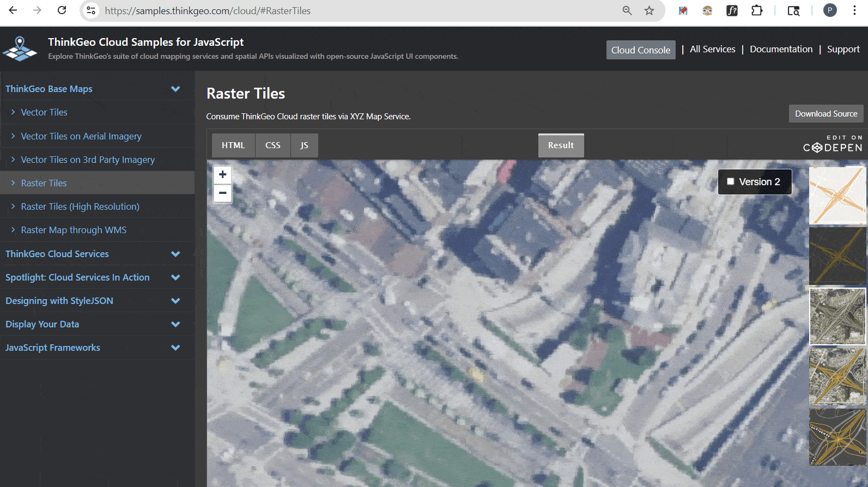The width and height of the screenshot is (868, 487).
Task: Switch to the CSS tab
Action: coord(273,145)
